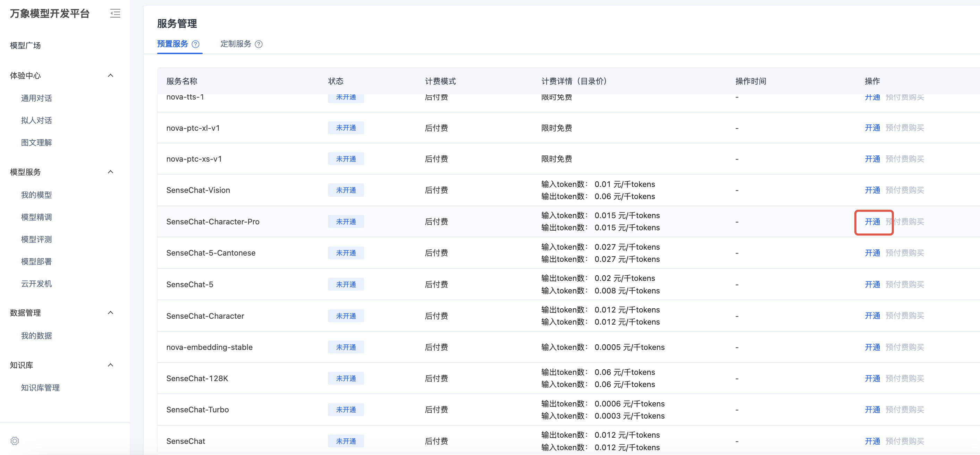Collapse the 数据管理 menu section

pyautogui.click(x=111, y=312)
